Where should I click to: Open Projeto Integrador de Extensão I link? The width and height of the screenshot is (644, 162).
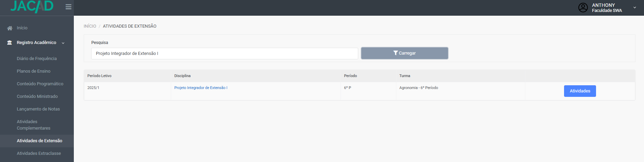[201, 88]
